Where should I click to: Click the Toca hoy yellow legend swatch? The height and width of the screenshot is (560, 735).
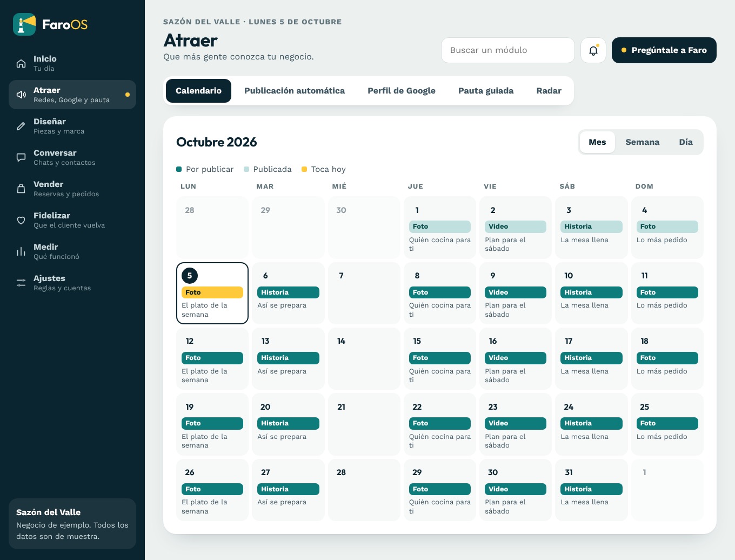pos(304,169)
